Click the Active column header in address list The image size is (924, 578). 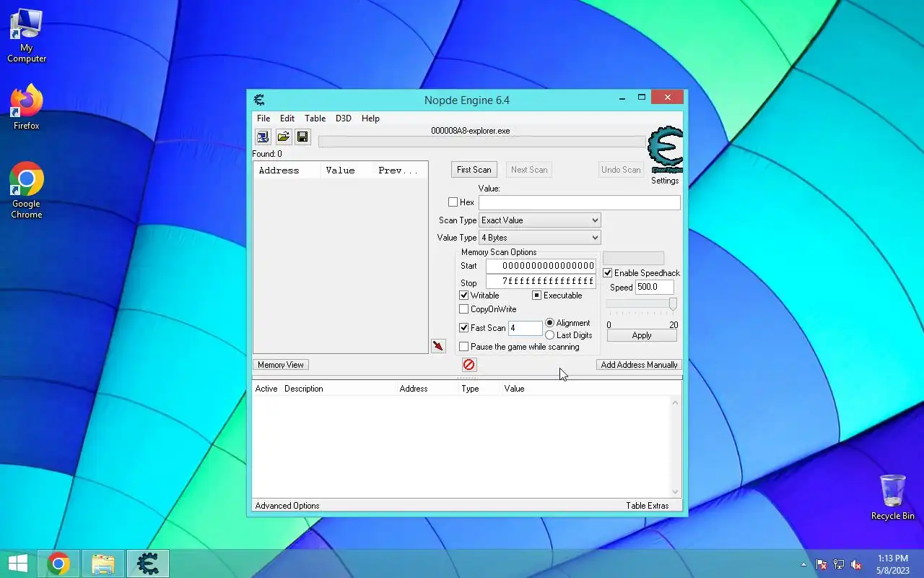coord(266,389)
